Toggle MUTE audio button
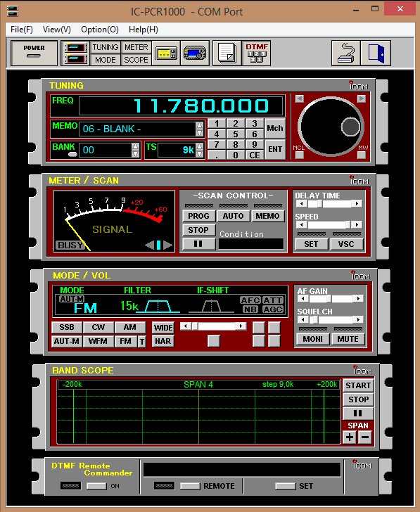The width and height of the screenshot is (420, 512). 348,339
